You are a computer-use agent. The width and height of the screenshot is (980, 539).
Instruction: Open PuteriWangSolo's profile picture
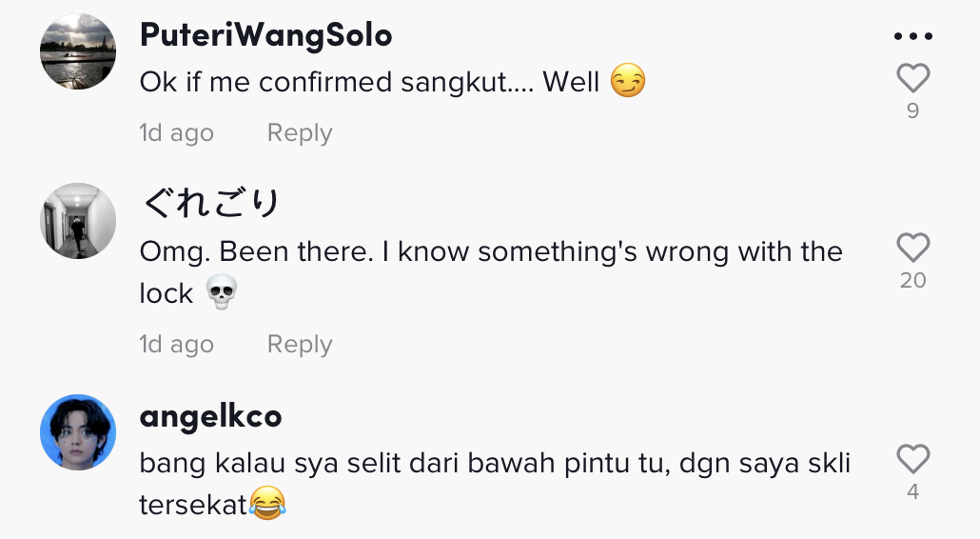(x=78, y=51)
